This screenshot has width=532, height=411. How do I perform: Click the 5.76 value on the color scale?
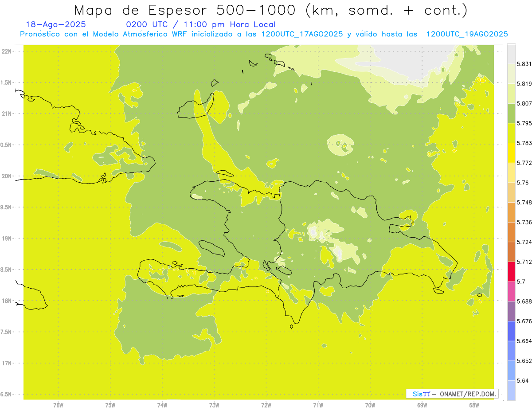pos(523,183)
